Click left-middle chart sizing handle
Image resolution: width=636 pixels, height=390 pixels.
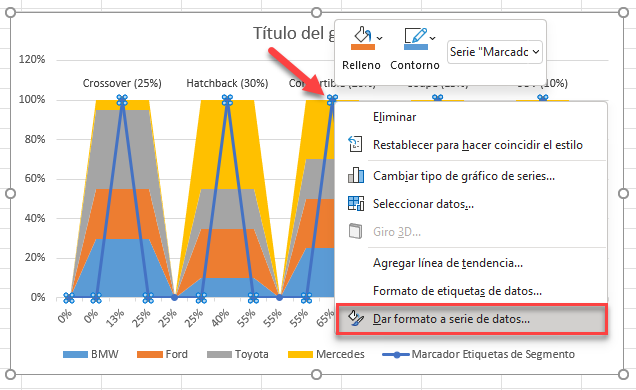[x=11, y=193]
